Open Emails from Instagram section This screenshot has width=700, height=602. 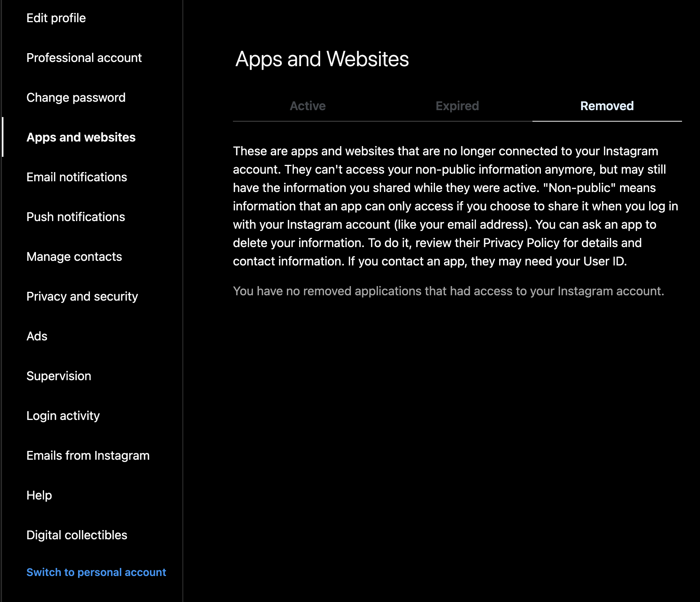[88, 456]
